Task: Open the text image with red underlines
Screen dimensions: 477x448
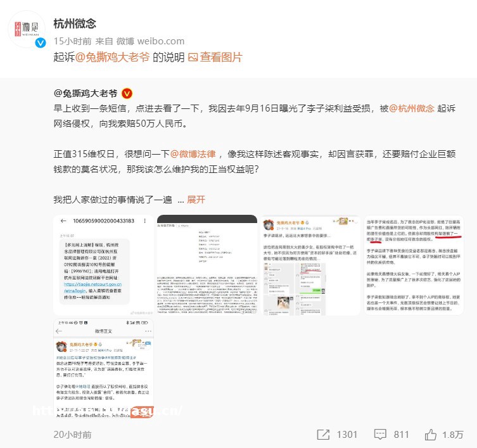Action: point(414,265)
